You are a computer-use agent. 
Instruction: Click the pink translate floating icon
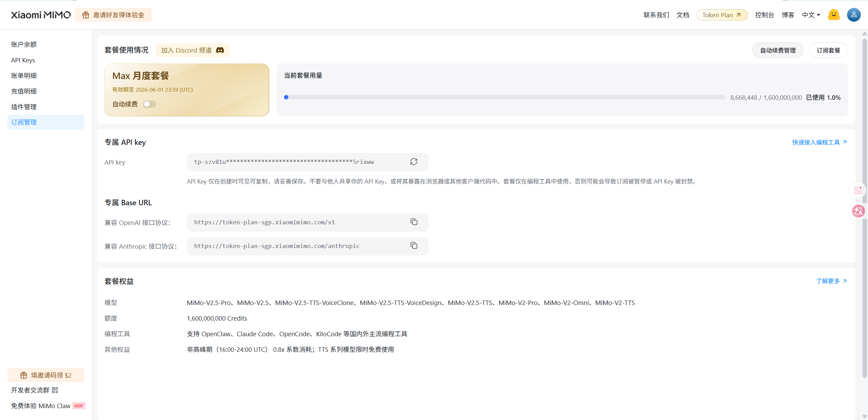pos(859,211)
